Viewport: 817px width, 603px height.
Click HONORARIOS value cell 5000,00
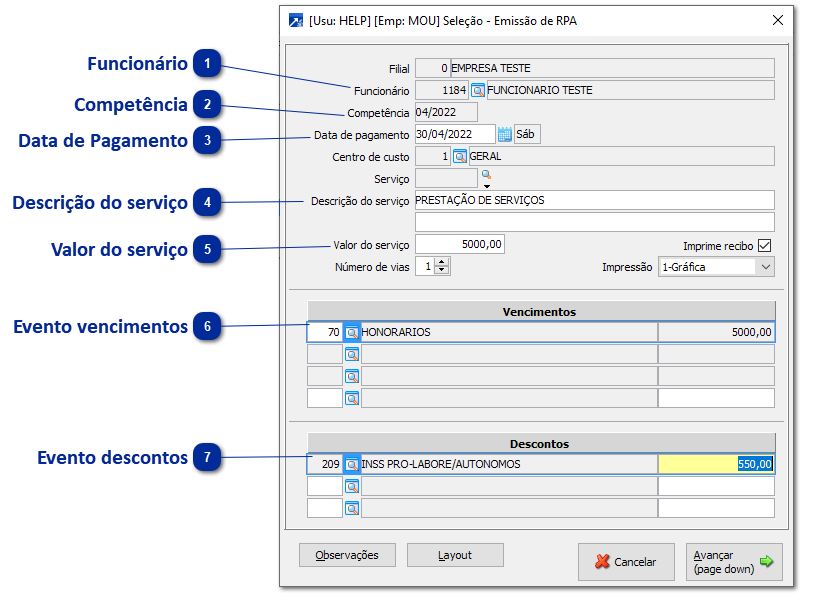point(716,332)
